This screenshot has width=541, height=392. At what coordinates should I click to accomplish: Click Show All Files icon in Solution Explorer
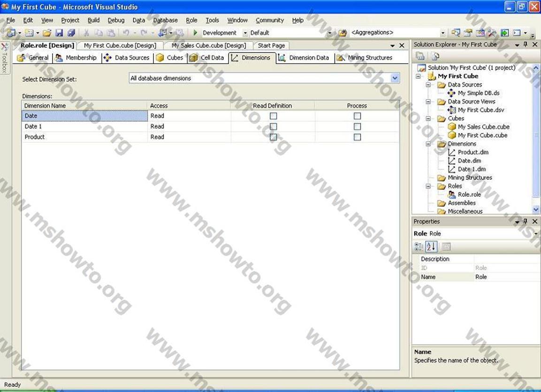point(435,56)
